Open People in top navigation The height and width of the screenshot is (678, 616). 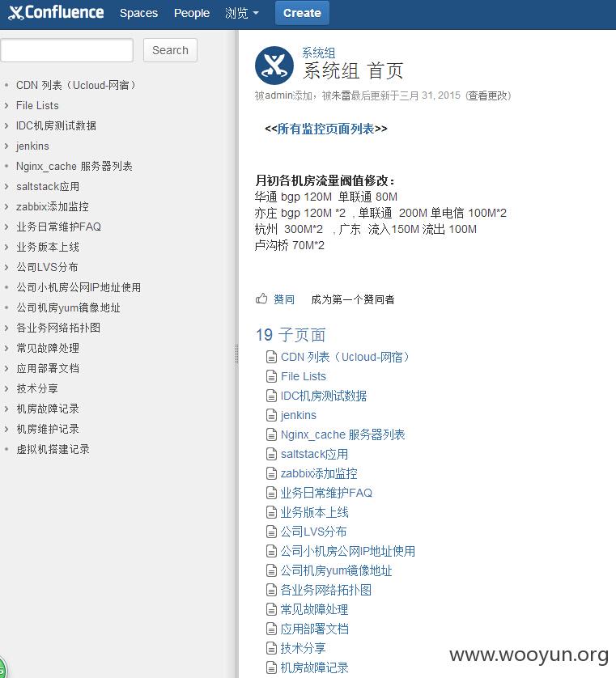pyautogui.click(x=192, y=13)
